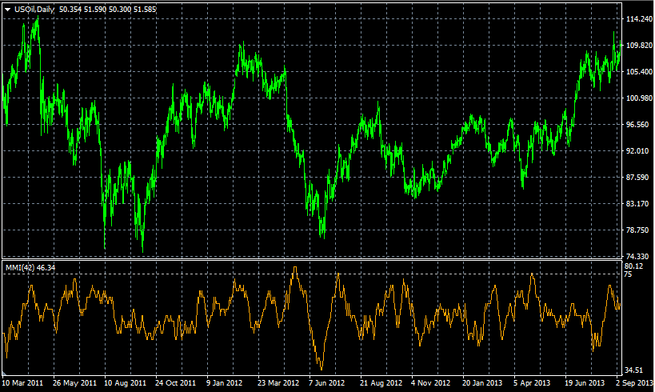Select the OHLC values 50.354 51.590 50.300 51.585
Screen dimensions: 655x392
(108, 9)
